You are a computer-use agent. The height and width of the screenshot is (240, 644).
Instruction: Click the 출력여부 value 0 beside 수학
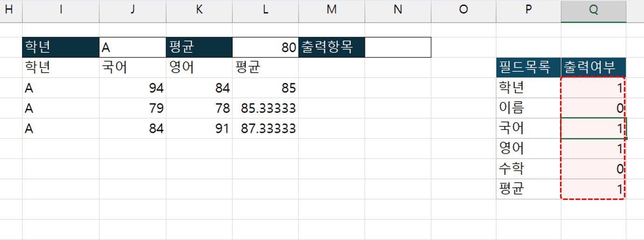tap(593, 169)
